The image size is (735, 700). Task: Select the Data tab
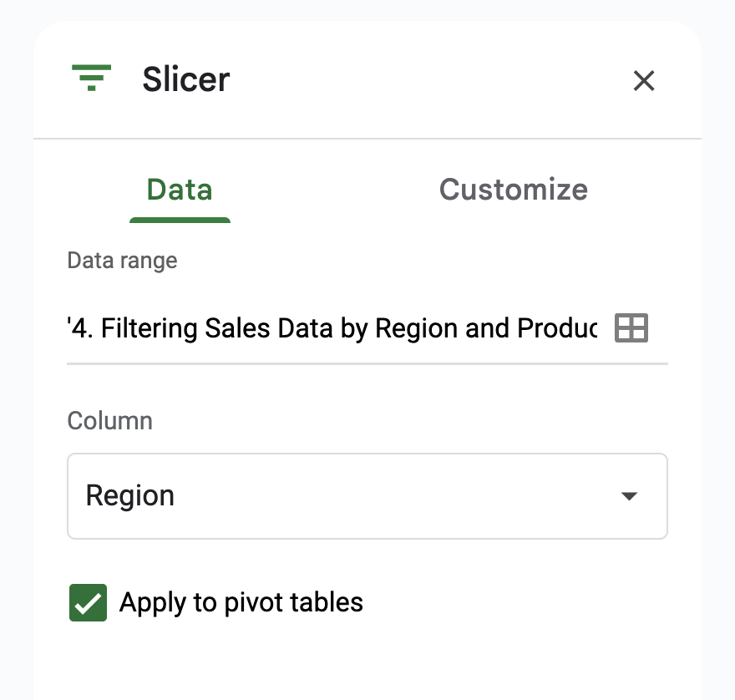tap(180, 190)
